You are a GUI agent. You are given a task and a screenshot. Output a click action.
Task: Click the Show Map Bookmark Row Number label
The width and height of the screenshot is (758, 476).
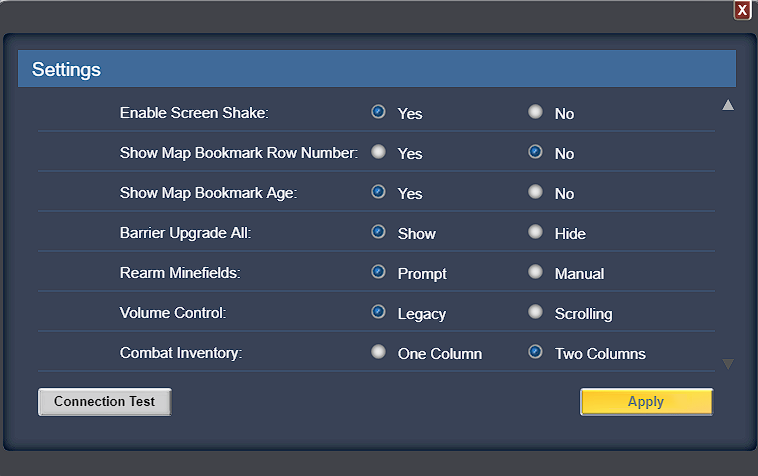coord(239,153)
